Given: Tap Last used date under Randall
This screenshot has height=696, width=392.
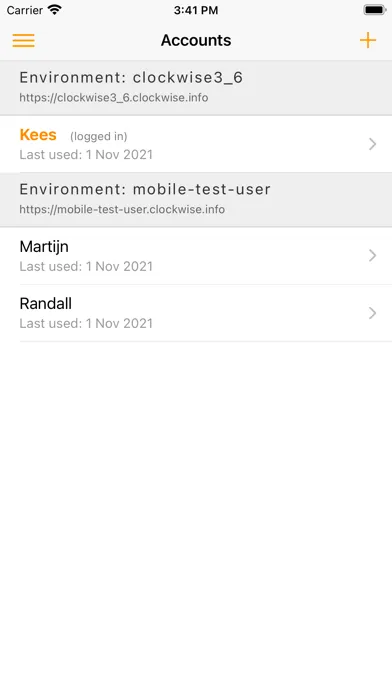Looking at the screenshot, I should coord(86,324).
